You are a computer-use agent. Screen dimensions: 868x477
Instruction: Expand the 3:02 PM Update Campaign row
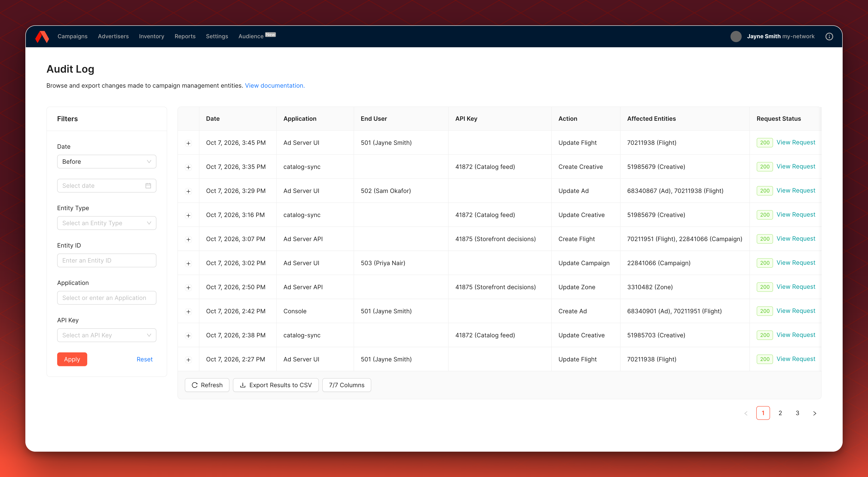[x=188, y=263]
